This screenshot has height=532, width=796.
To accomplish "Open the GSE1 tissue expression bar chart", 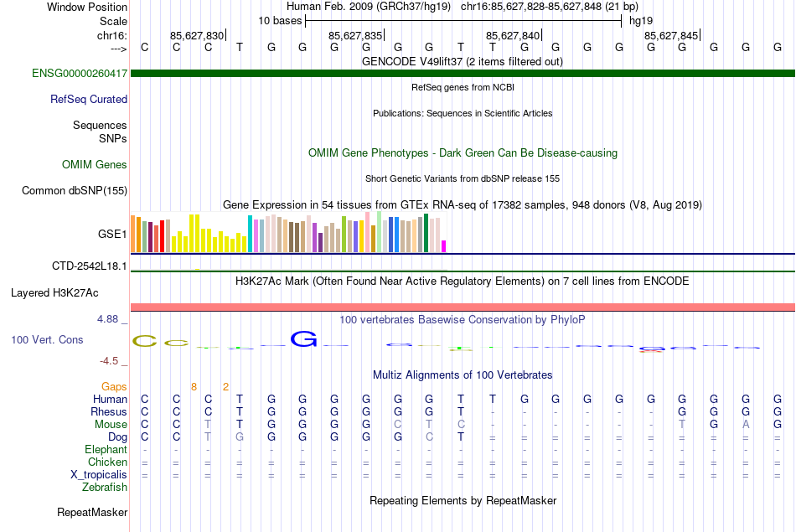I will [x=288, y=233].
